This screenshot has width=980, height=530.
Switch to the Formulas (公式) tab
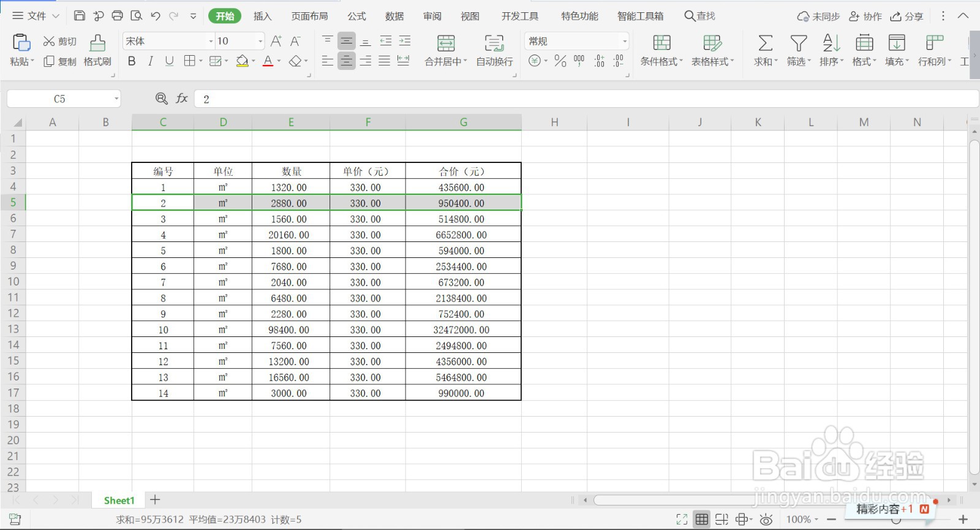tap(356, 16)
